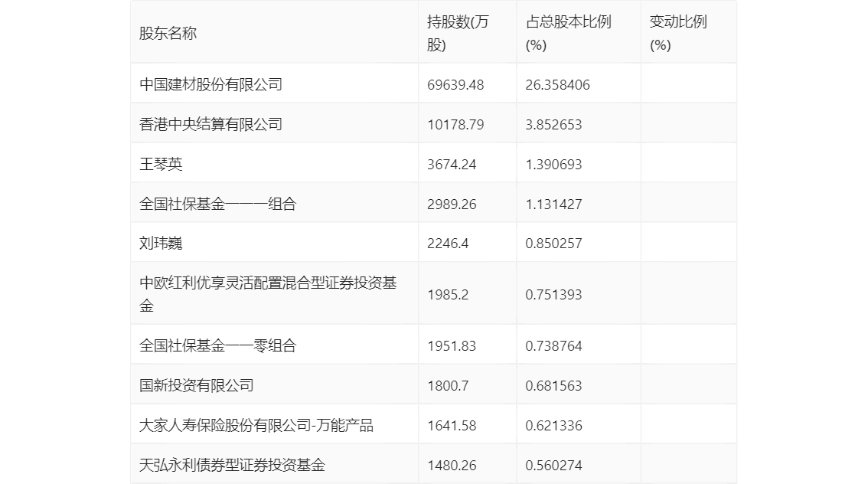The width and height of the screenshot is (868, 484).
Task: Click the value 1641.58
Action: [452, 426]
